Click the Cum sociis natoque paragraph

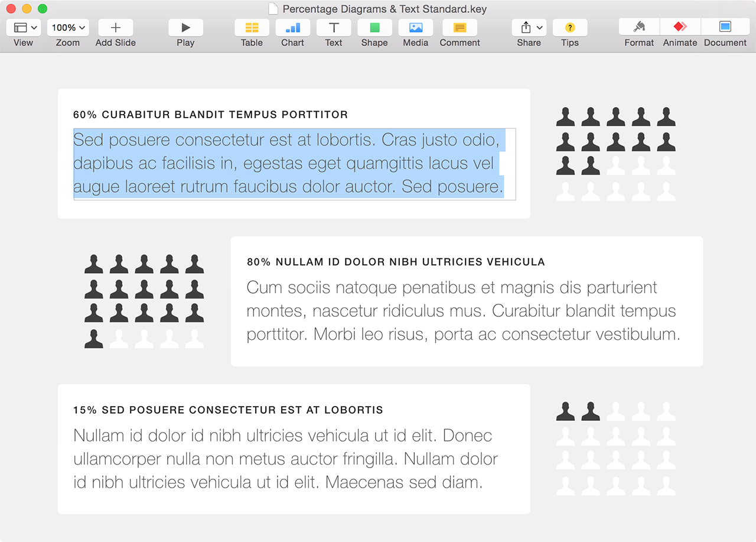click(x=464, y=311)
